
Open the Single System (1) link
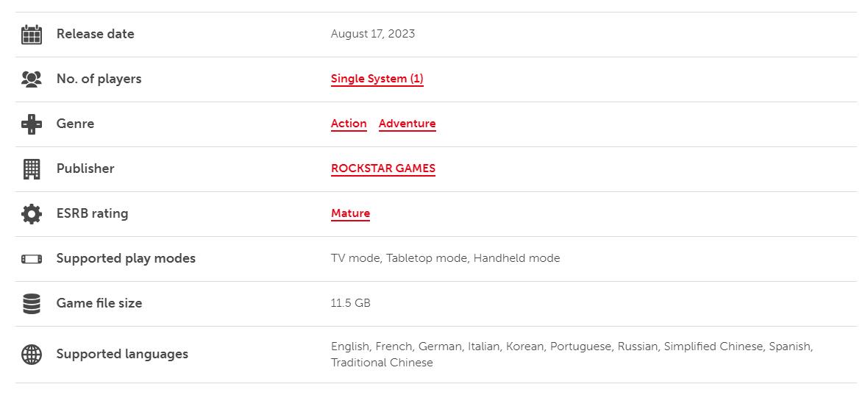point(377,79)
